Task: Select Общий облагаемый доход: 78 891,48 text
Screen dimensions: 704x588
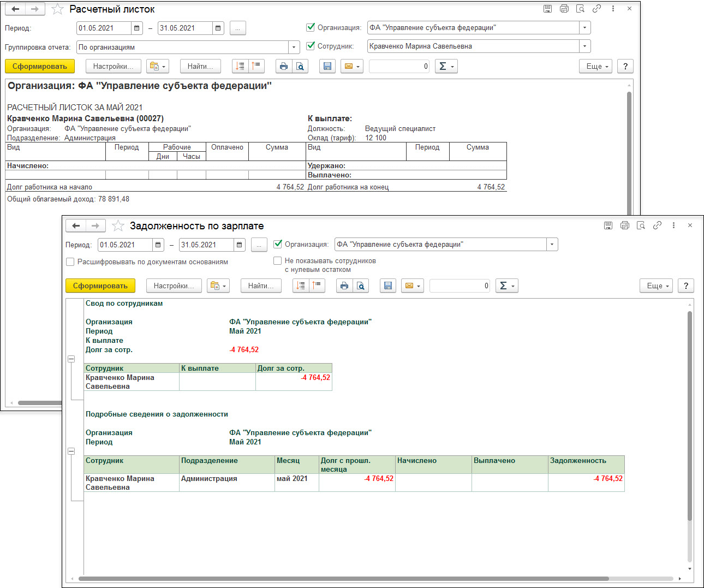Action: 68,199
